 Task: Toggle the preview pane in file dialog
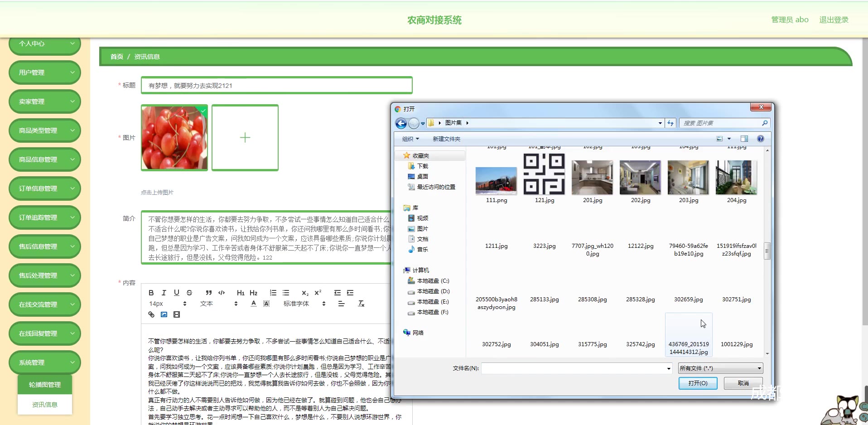coord(744,139)
